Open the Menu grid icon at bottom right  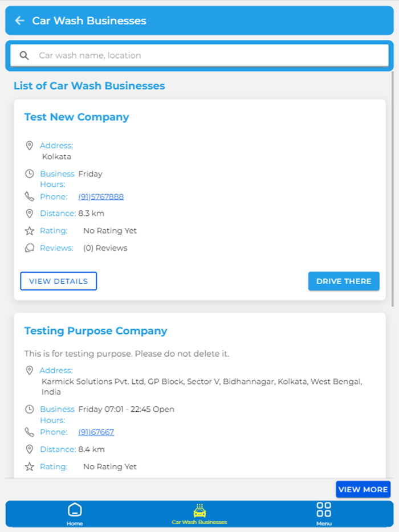pos(324,510)
